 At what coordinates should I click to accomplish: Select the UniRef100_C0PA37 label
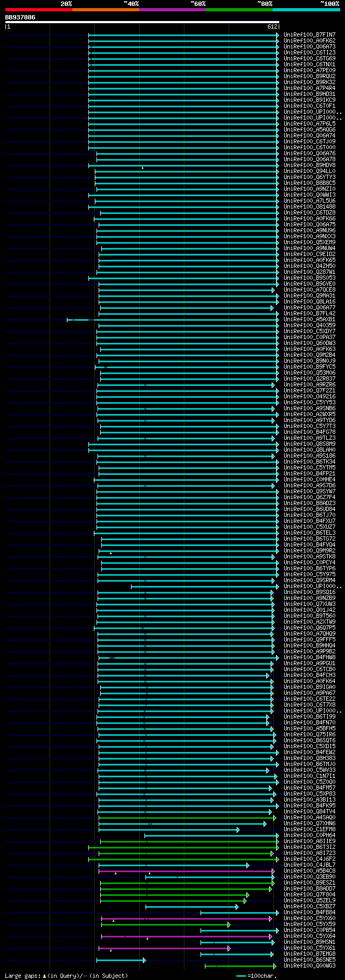[x=309, y=337]
